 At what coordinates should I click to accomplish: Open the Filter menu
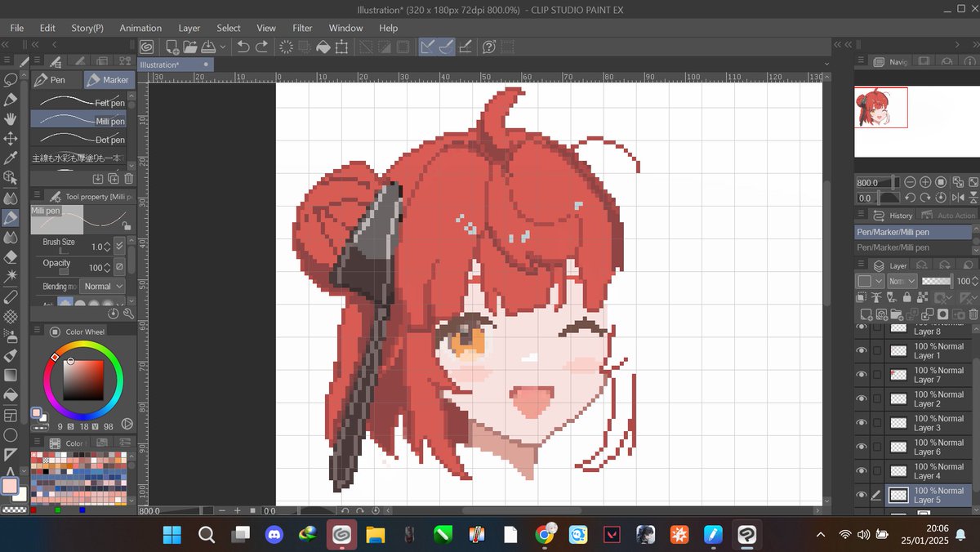tap(302, 28)
